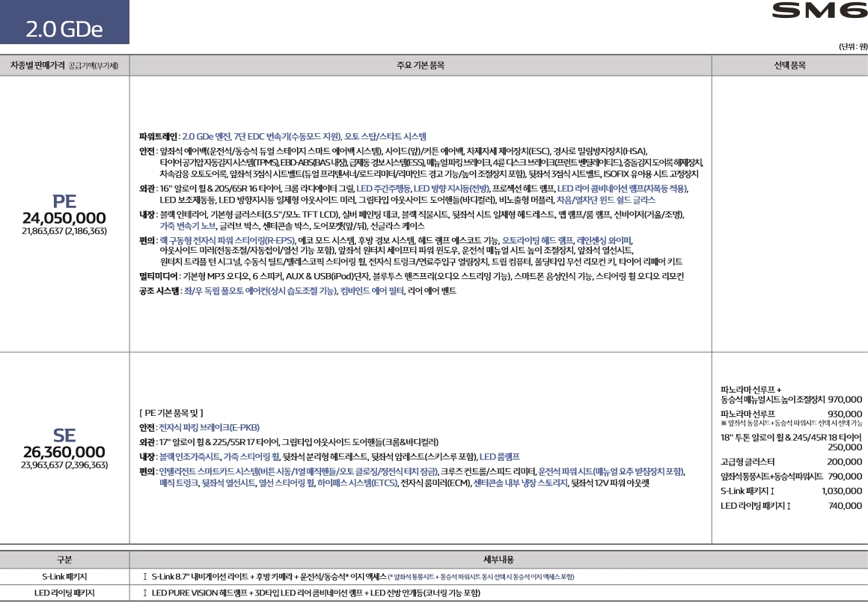Click the SE price 26,360,000
The width and height of the screenshot is (868, 603).
(x=64, y=453)
